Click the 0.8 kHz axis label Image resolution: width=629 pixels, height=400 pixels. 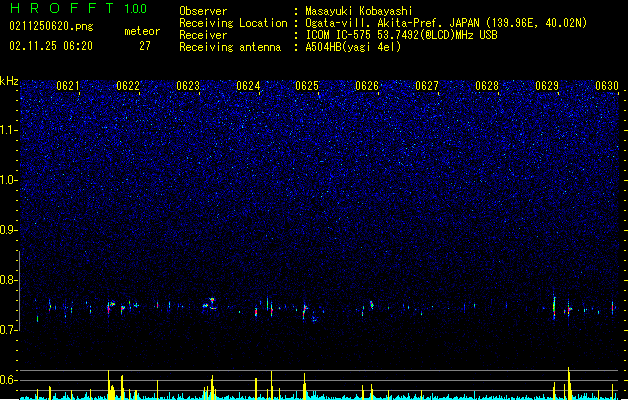coord(9,280)
